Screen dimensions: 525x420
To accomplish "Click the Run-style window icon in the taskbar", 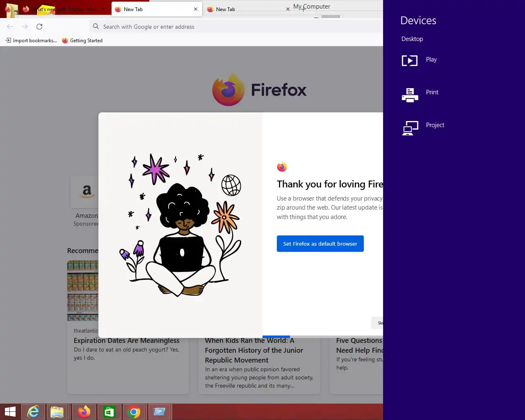I will point(159,411).
